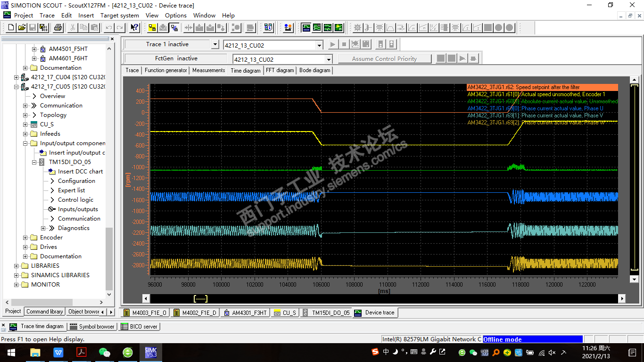Open the Options menu
This screenshot has height=362, width=644.
(x=176, y=15)
